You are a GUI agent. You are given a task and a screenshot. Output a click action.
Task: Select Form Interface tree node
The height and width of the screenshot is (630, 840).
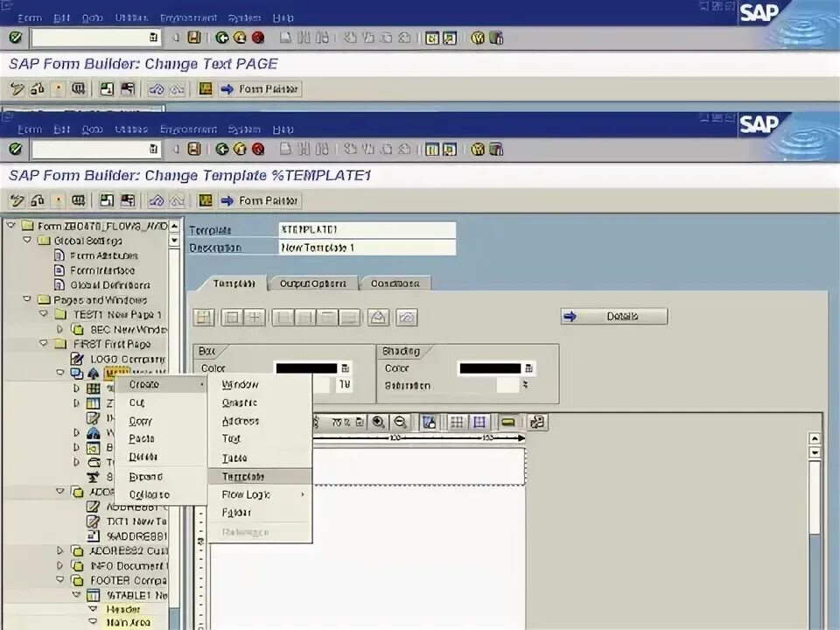tap(102, 270)
